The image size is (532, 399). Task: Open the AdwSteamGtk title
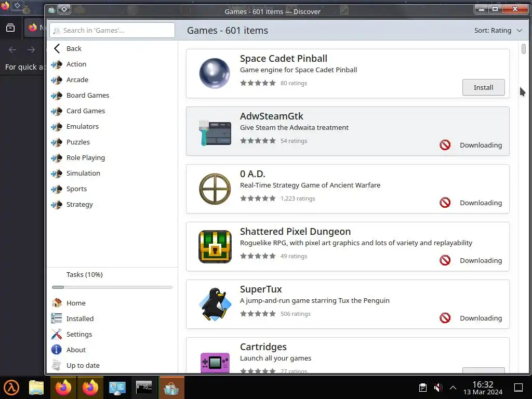pyautogui.click(x=271, y=116)
